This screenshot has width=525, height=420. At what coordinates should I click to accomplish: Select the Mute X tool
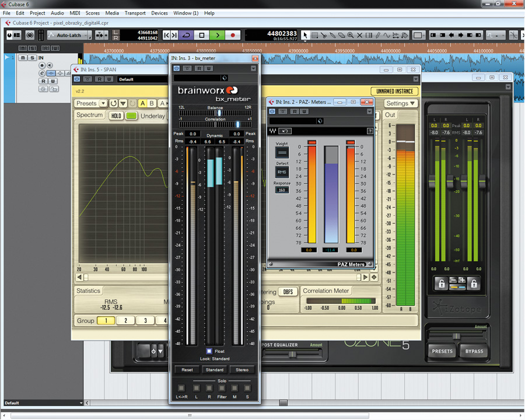(x=359, y=35)
